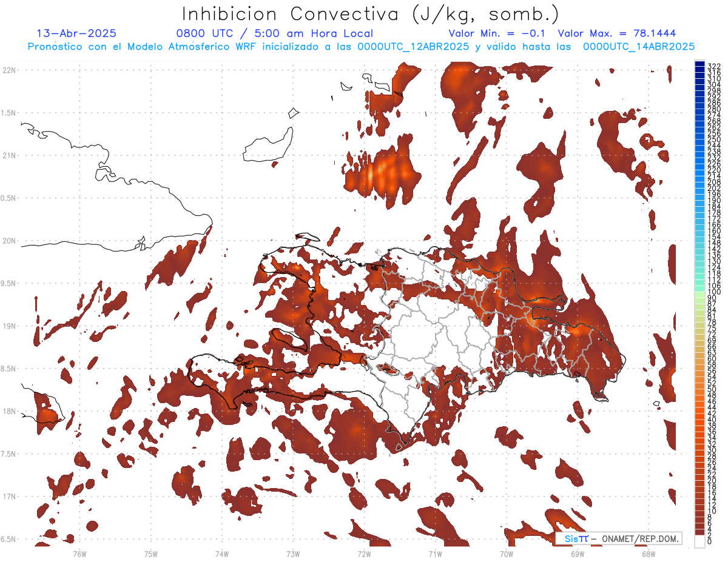728x562 pixels.
Task: Click the '70W' longitude label
Action: tap(507, 554)
